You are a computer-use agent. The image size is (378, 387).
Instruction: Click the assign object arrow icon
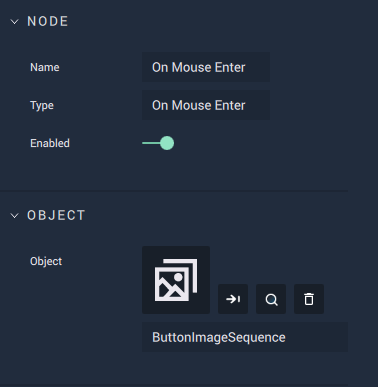[x=233, y=299]
